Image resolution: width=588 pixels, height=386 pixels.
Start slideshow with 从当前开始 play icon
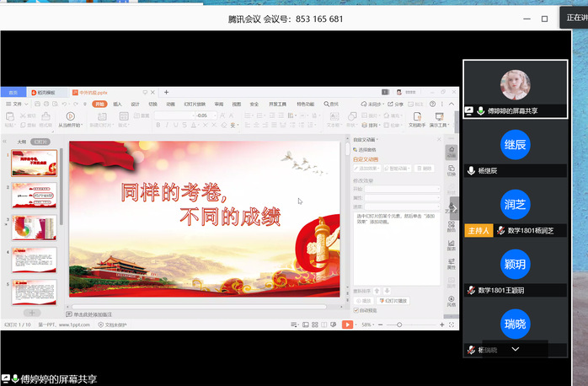(x=69, y=115)
